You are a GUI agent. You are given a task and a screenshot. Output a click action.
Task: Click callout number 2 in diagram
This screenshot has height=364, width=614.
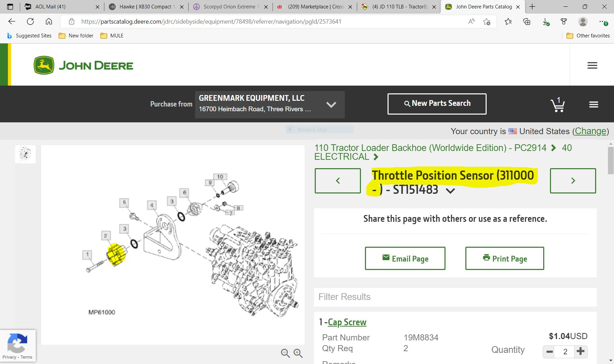106,236
